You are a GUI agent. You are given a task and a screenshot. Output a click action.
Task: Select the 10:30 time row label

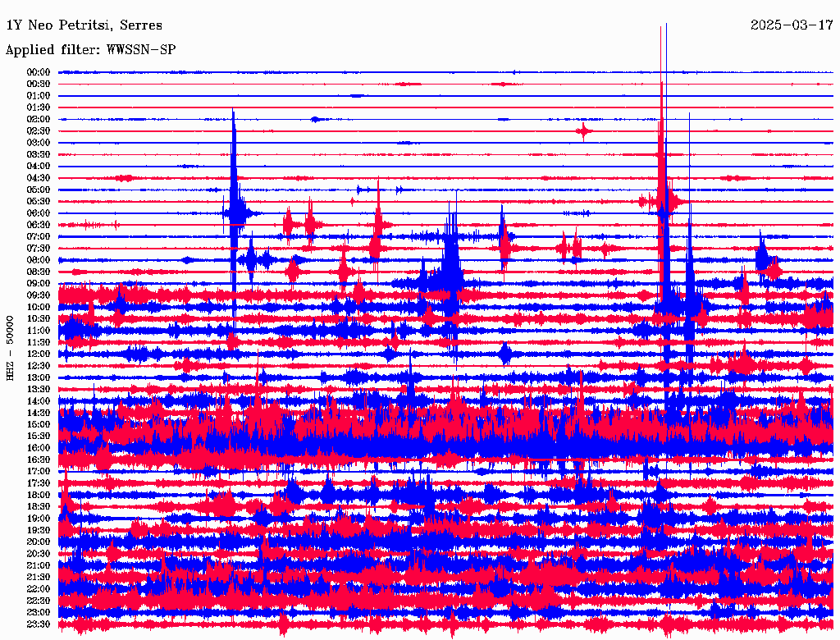point(38,319)
